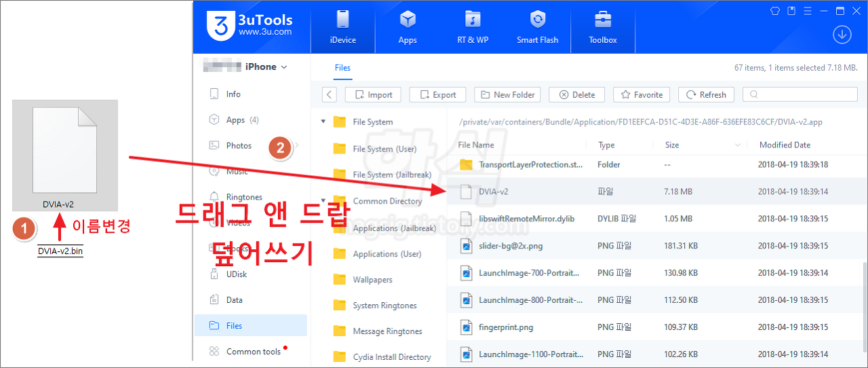Click the Favorite button
The width and height of the screenshot is (868, 368).
pyautogui.click(x=642, y=95)
